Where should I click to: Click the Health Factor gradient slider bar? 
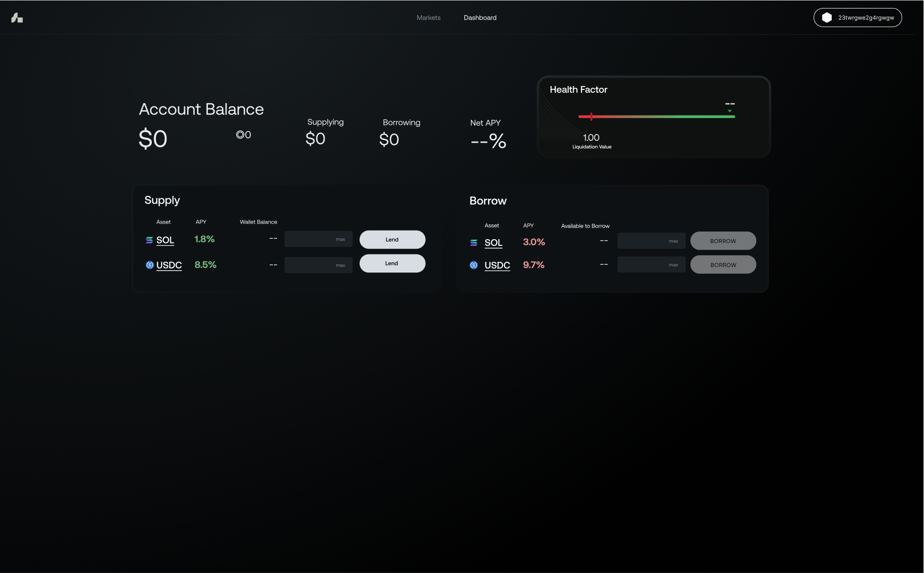click(657, 117)
